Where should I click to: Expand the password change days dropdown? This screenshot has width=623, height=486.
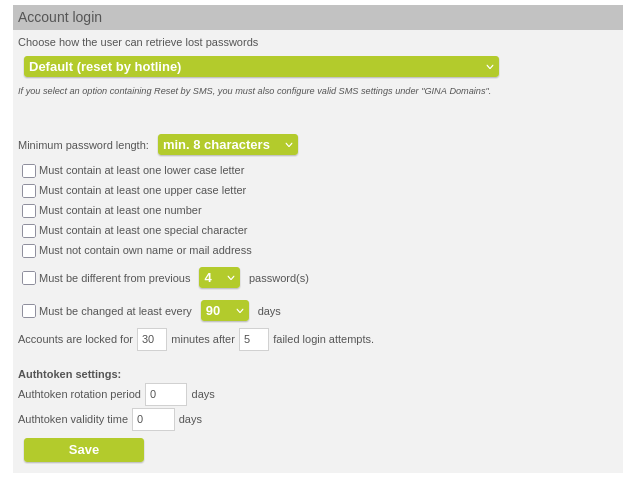(x=225, y=311)
